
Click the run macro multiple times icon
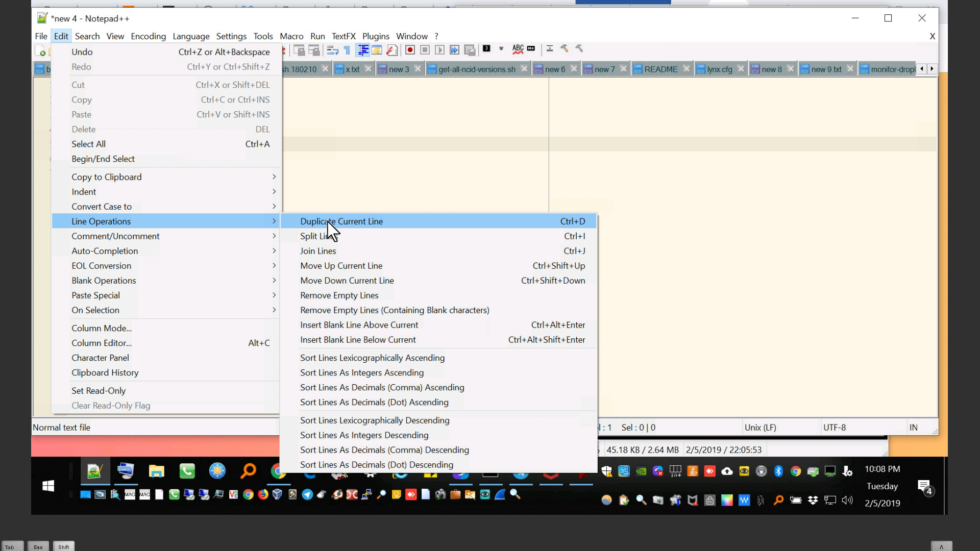coord(455,49)
